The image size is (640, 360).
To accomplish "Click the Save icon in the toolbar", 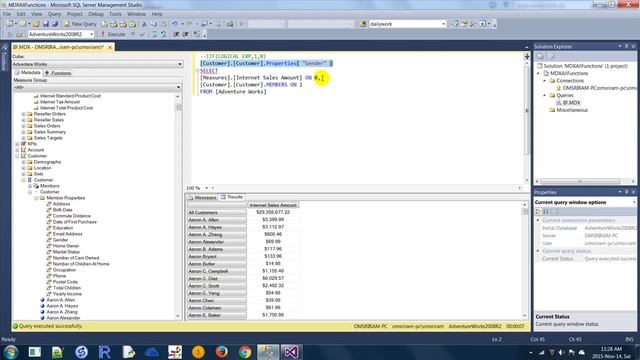I will click(46, 24).
